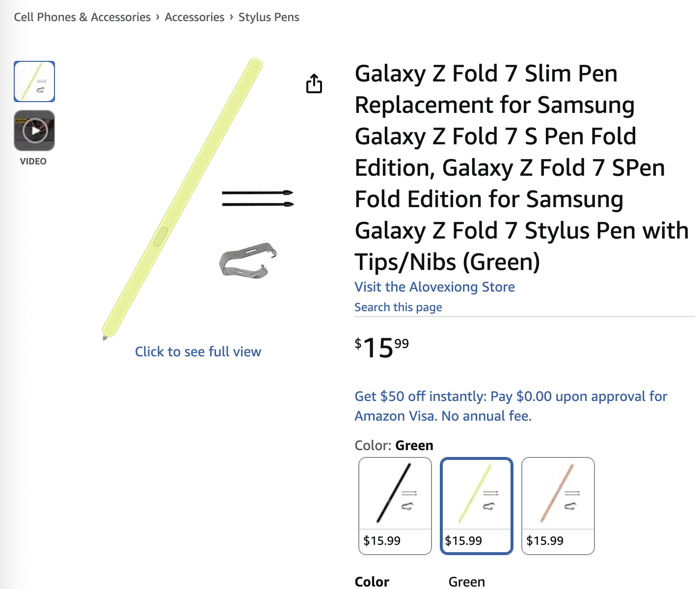Click to see full view link
700x589 pixels.
pos(198,351)
